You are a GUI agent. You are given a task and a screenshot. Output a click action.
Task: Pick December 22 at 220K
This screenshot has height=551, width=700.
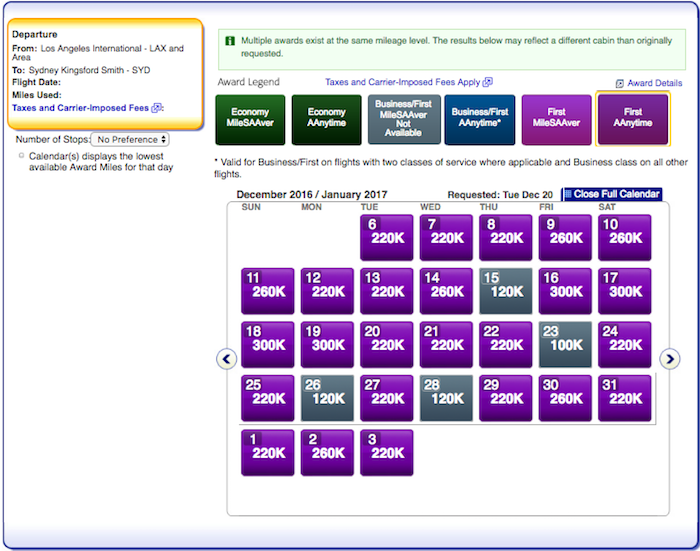pos(505,345)
